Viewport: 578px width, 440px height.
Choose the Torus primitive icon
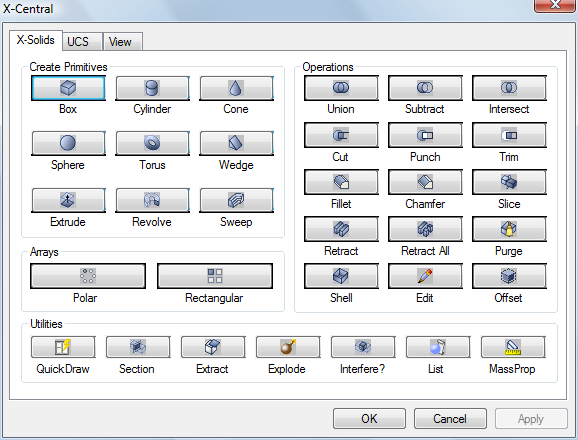click(152, 143)
